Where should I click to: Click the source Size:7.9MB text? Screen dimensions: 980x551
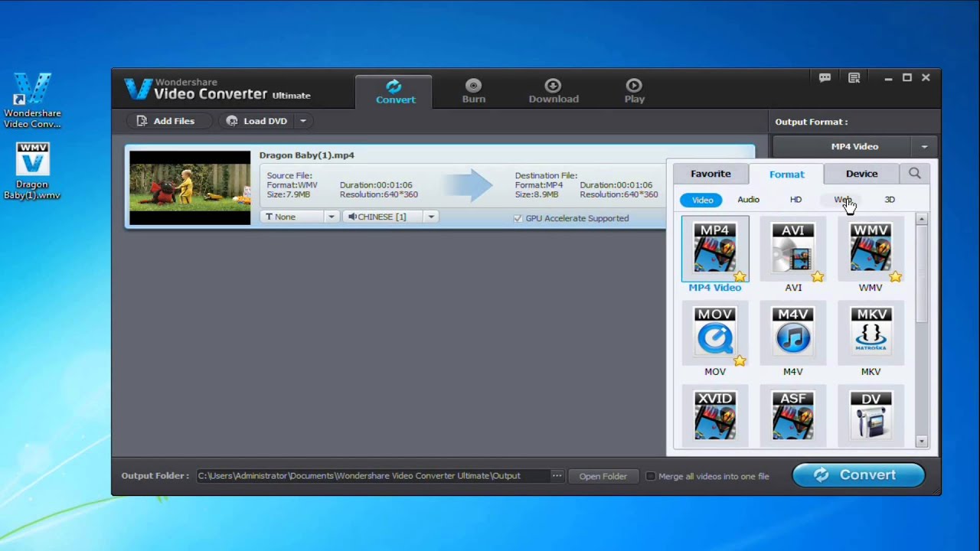(289, 195)
